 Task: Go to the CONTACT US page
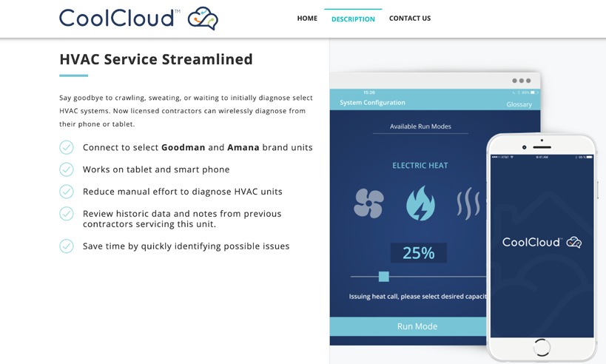tap(410, 18)
